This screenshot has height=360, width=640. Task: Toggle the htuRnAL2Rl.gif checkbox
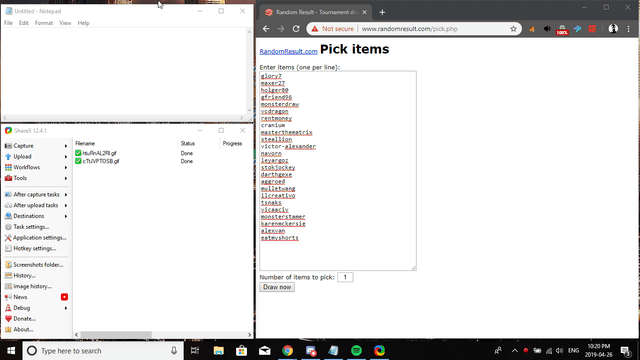[78, 153]
